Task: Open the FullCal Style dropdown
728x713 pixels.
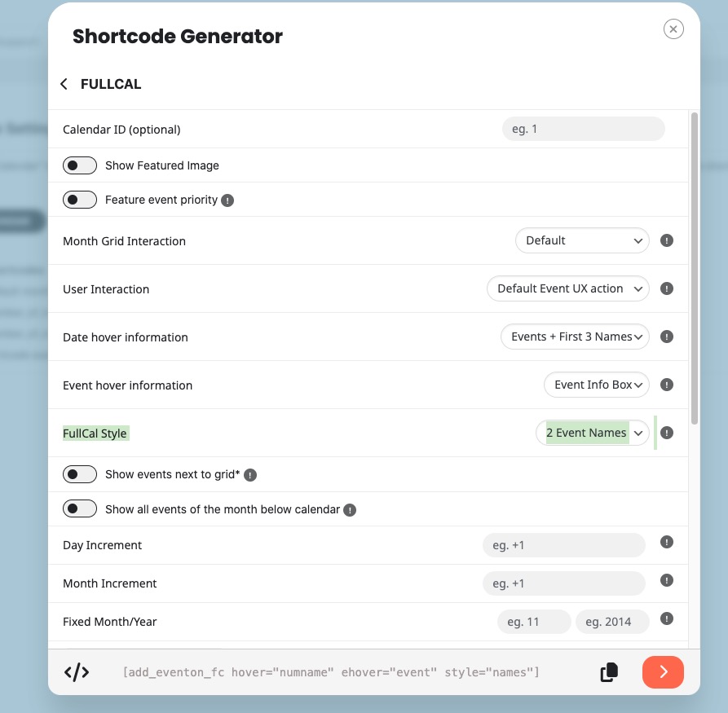Action: pos(593,433)
